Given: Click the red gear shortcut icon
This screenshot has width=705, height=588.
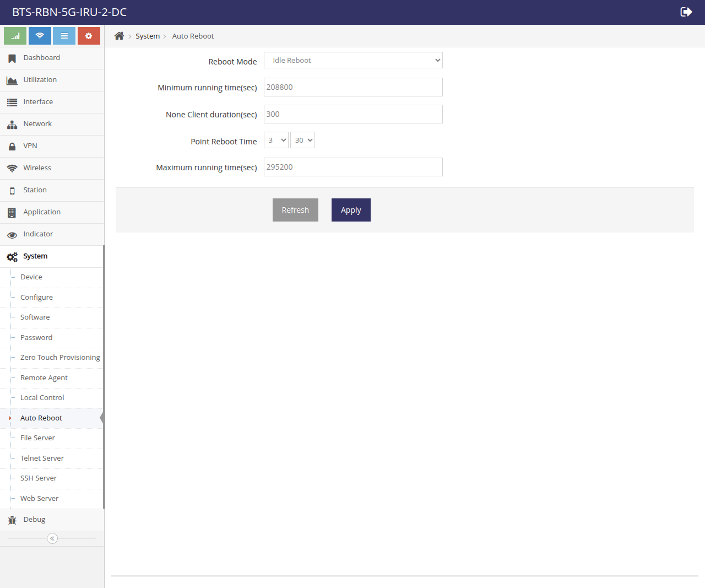Looking at the screenshot, I should point(89,36).
